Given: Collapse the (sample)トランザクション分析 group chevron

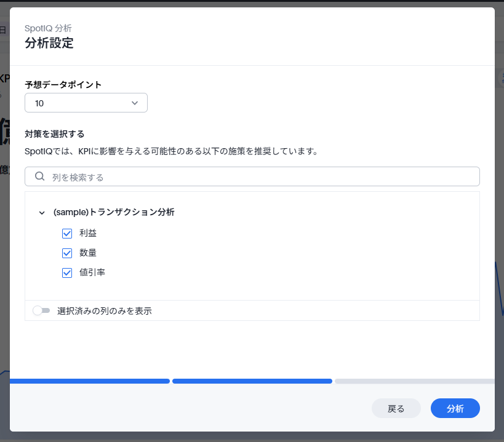Looking at the screenshot, I should pyautogui.click(x=42, y=213).
